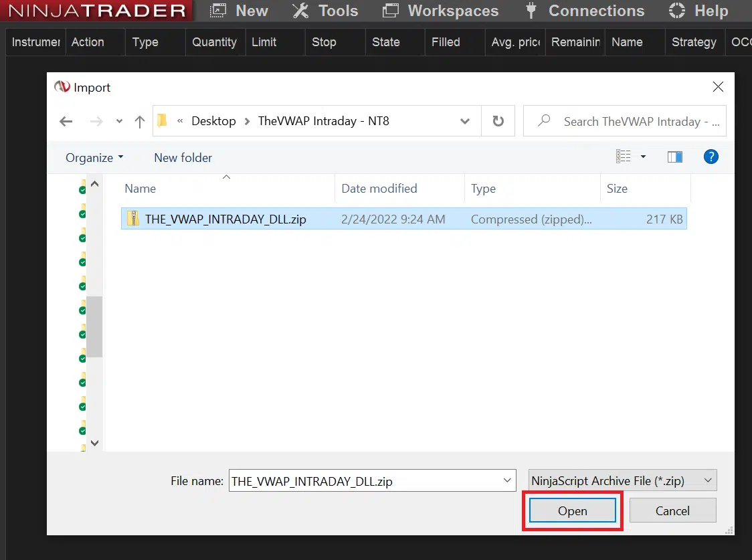Open the New menu in NinjaTrader

pos(238,11)
